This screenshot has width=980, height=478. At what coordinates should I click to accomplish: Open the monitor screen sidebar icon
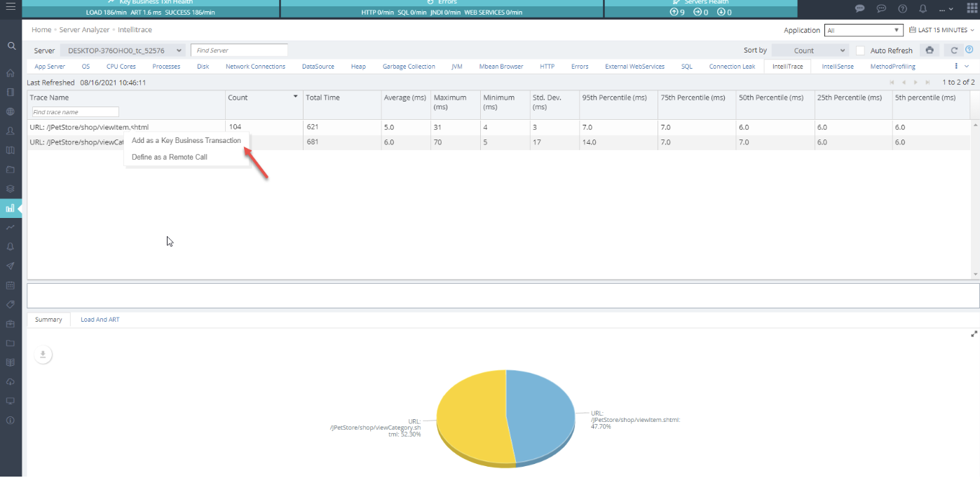click(x=11, y=401)
